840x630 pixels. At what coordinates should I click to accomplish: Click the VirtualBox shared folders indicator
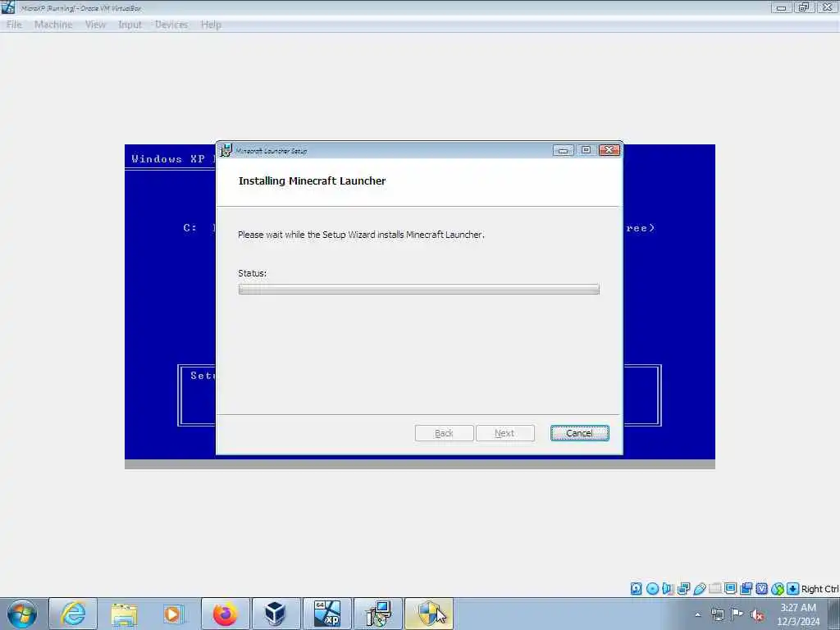pyautogui.click(x=714, y=589)
